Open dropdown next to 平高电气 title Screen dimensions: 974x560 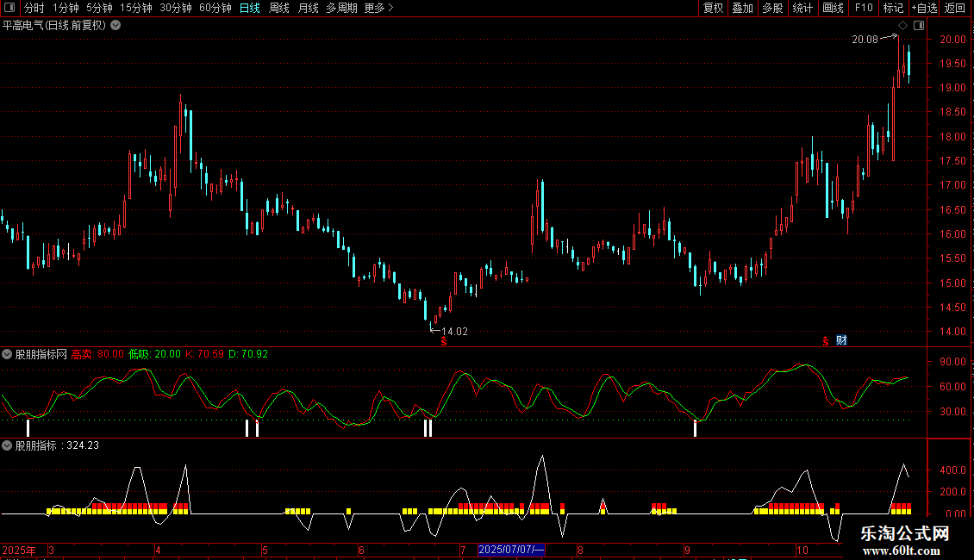(116, 25)
